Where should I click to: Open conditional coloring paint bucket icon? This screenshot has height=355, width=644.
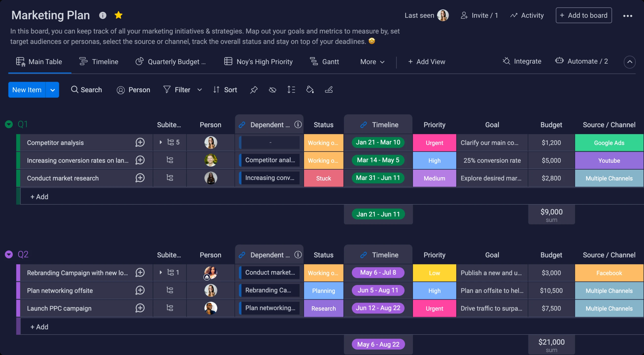click(x=310, y=90)
